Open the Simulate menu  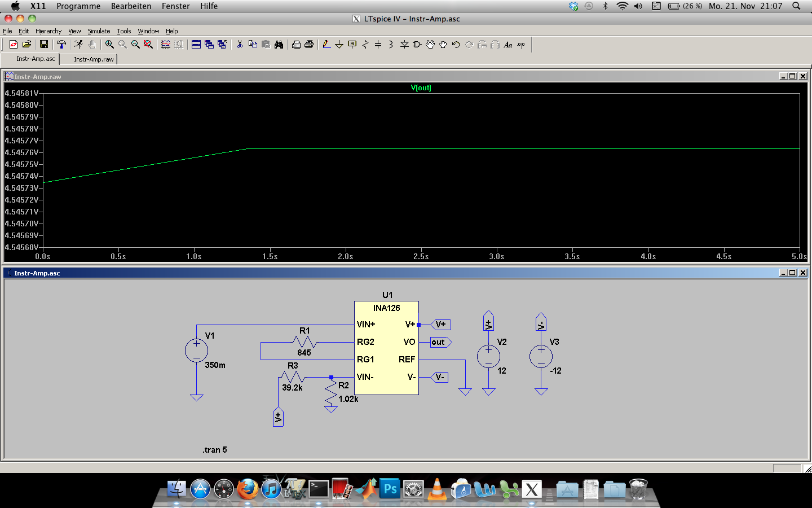(x=99, y=31)
